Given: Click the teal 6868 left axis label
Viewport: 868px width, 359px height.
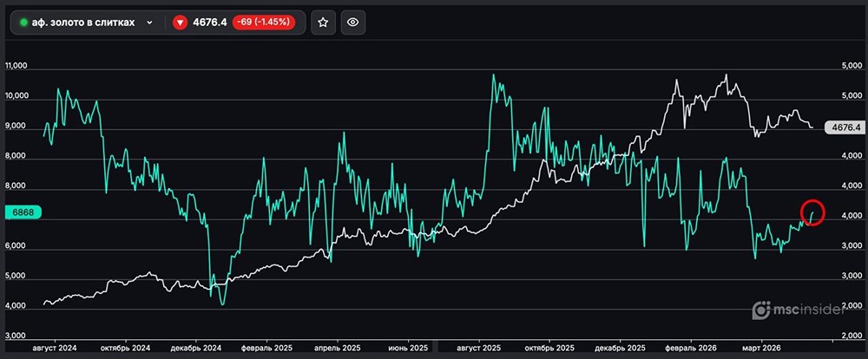Looking at the screenshot, I should 21,212.
